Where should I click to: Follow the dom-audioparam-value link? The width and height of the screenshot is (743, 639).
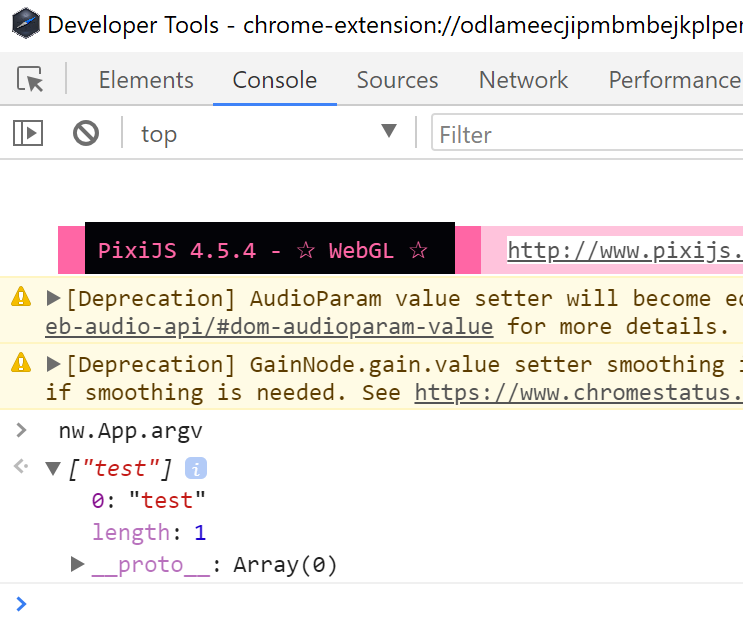pyautogui.click(x=269, y=326)
